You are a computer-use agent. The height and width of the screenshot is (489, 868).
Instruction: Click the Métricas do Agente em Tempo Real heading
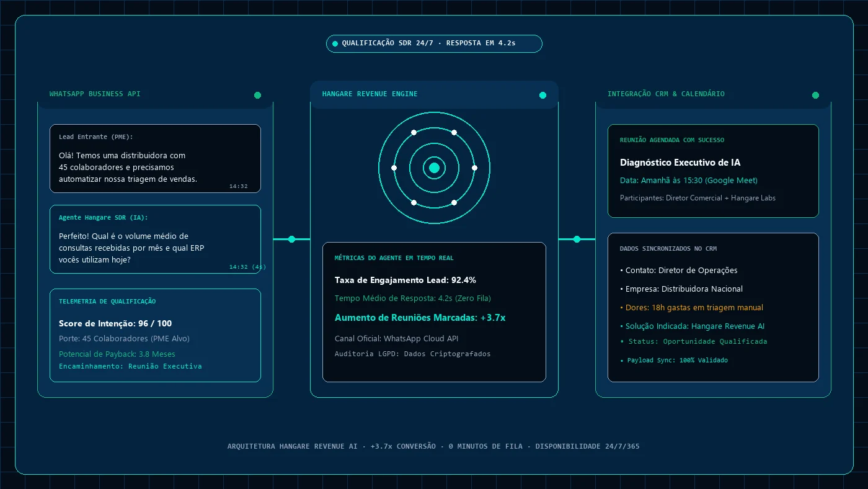tap(394, 258)
